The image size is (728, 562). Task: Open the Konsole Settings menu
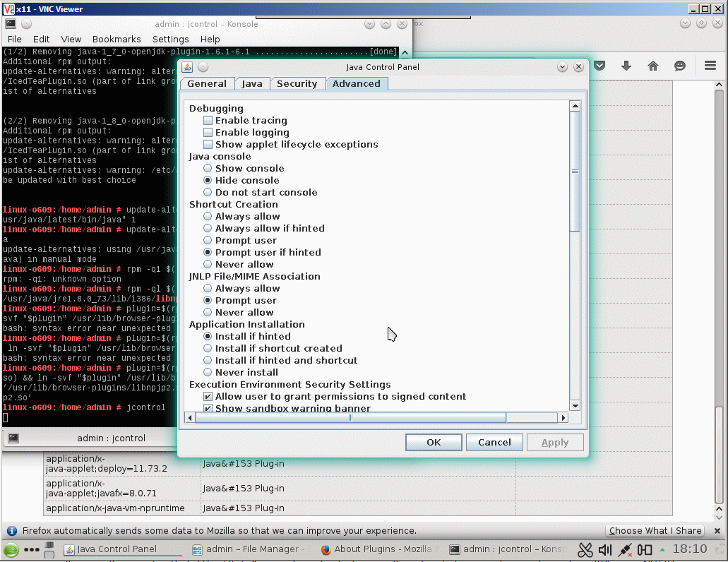coord(171,40)
